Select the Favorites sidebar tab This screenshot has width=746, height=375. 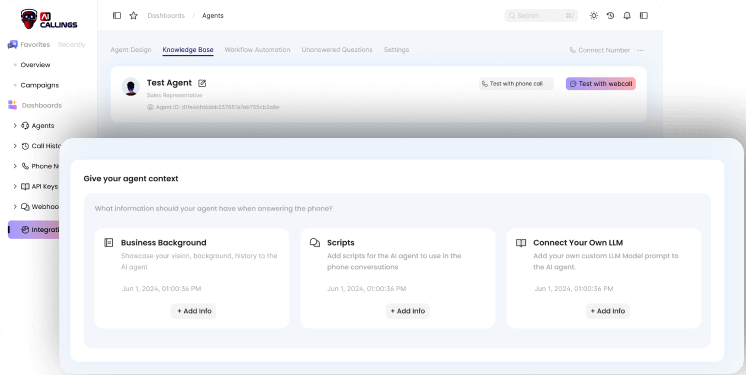click(x=35, y=45)
